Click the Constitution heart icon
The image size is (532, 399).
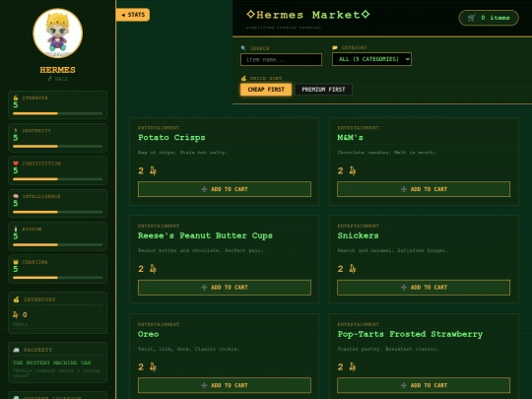coord(16,164)
